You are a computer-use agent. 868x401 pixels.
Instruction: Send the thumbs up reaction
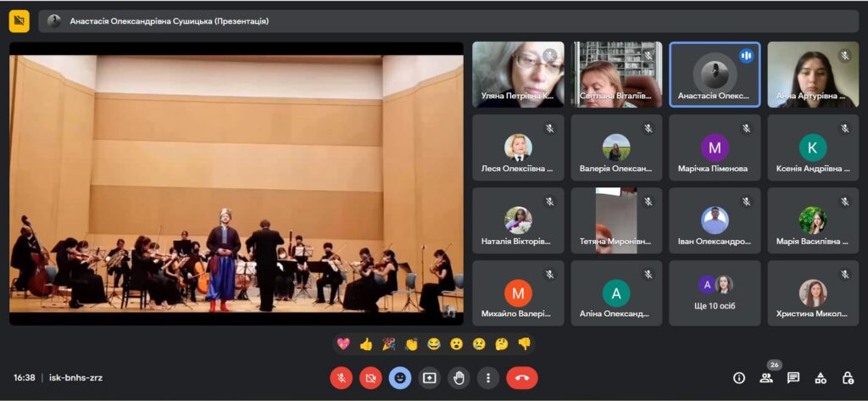366,344
